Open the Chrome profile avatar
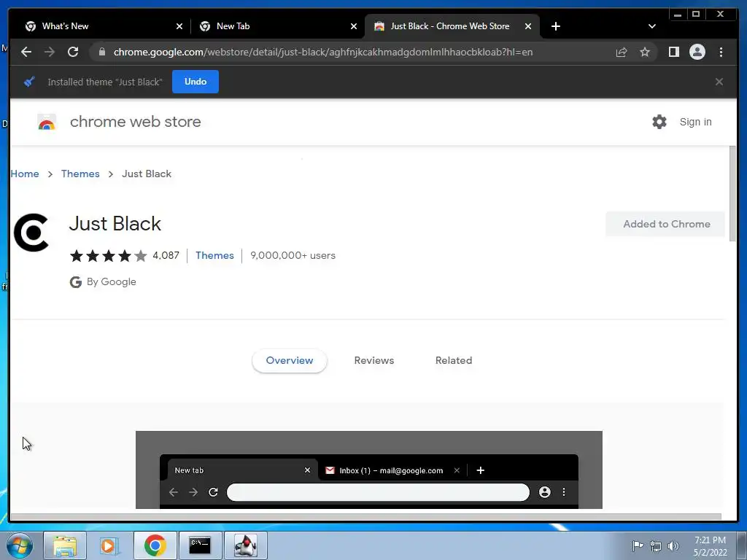This screenshot has width=747, height=560. pyautogui.click(x=697, y=52)
